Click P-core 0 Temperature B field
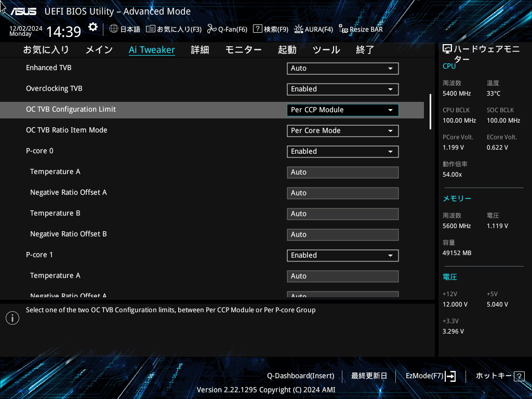This screenshot has height=399, width=532. coord(343,214)
